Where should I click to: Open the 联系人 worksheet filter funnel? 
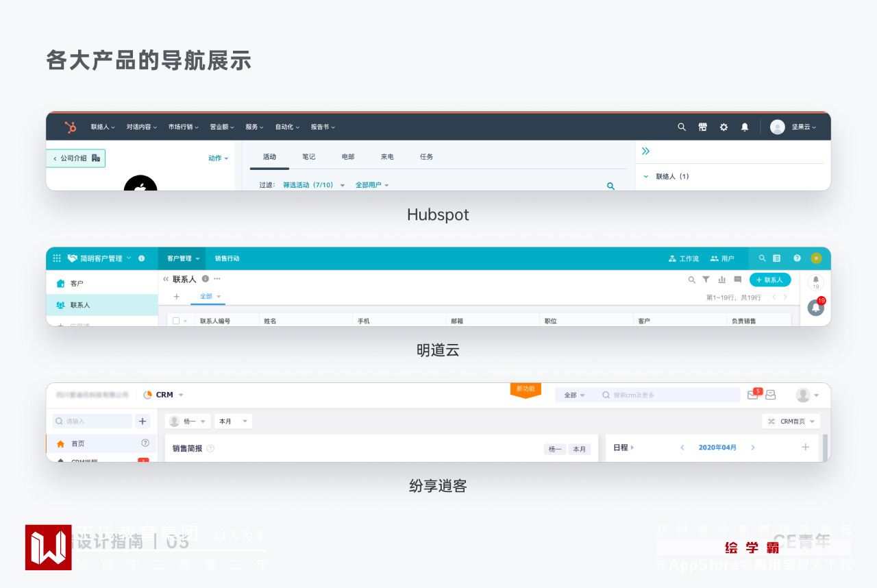click(x=706, y=280)
